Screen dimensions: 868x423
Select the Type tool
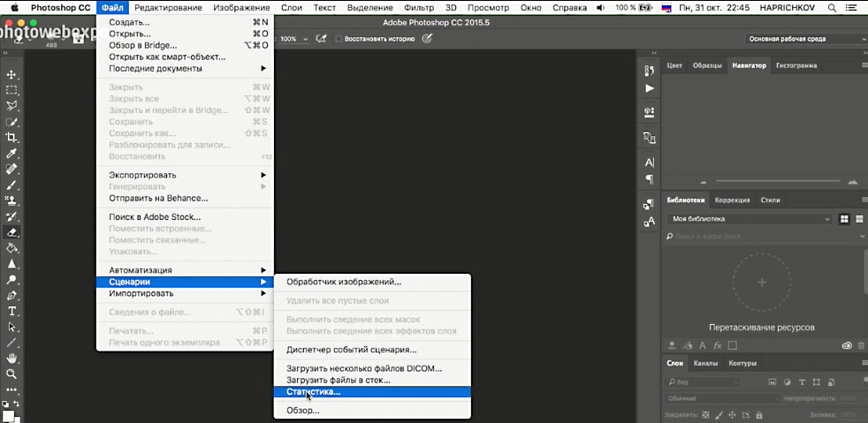[11, 311]
